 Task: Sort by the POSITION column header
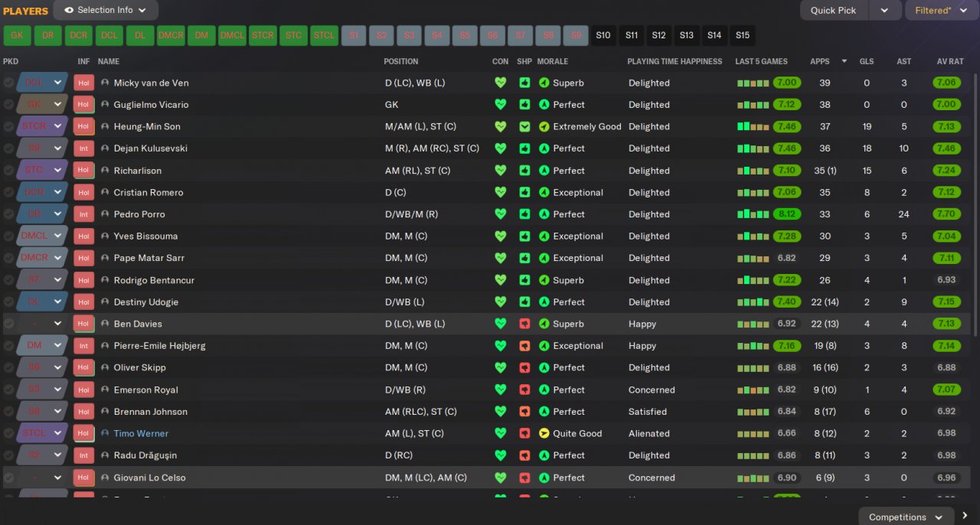click(401, 61)
